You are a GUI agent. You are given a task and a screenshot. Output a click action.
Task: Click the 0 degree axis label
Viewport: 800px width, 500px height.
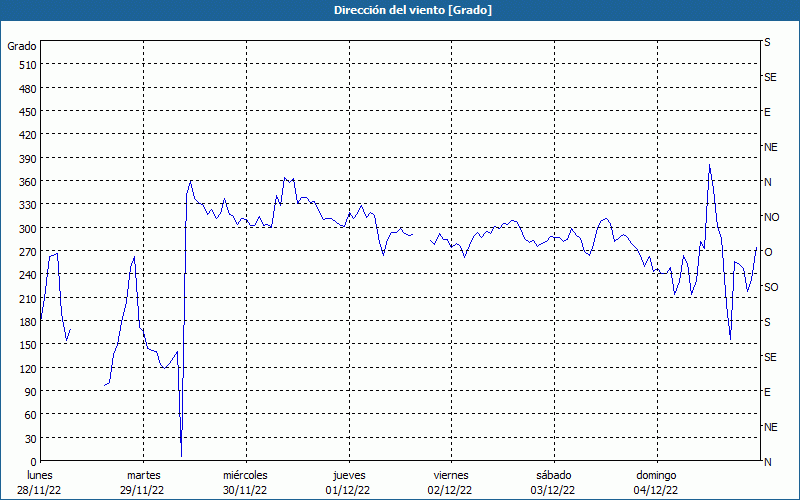click(34, 462)
